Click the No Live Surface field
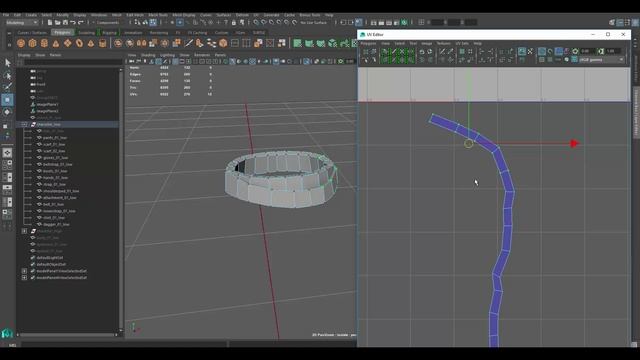The width and height of the screenshot is (640, 360). click(313, 22)
